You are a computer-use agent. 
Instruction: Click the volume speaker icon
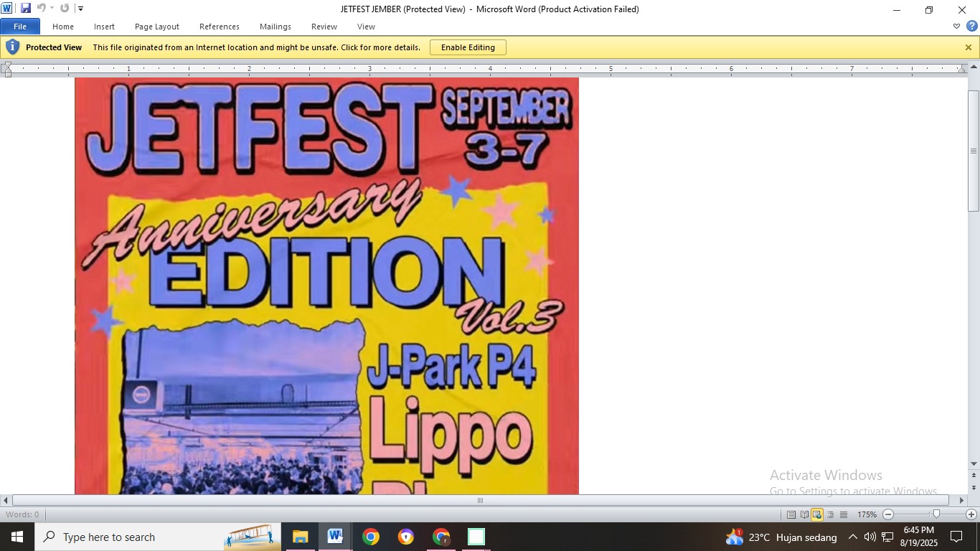[x=870, y=537]
